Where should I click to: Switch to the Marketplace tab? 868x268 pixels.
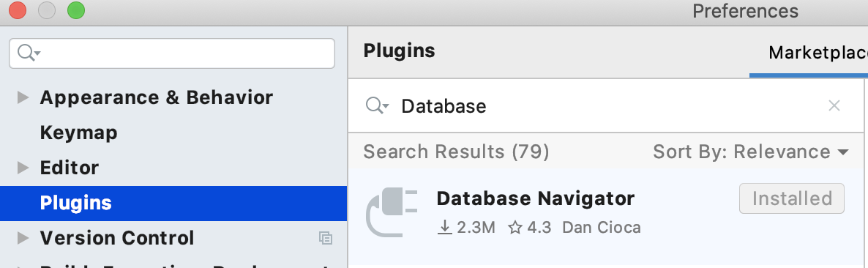click(x=818, y=53)
